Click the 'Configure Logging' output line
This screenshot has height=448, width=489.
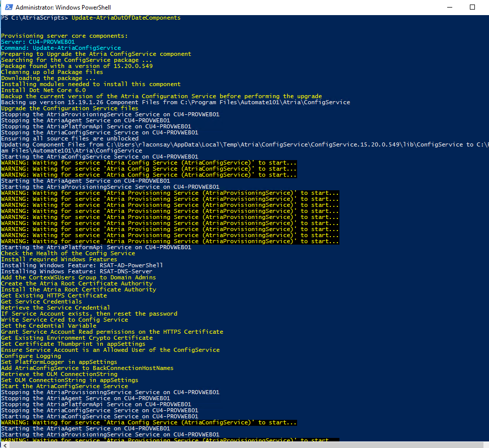pos(31,356)
